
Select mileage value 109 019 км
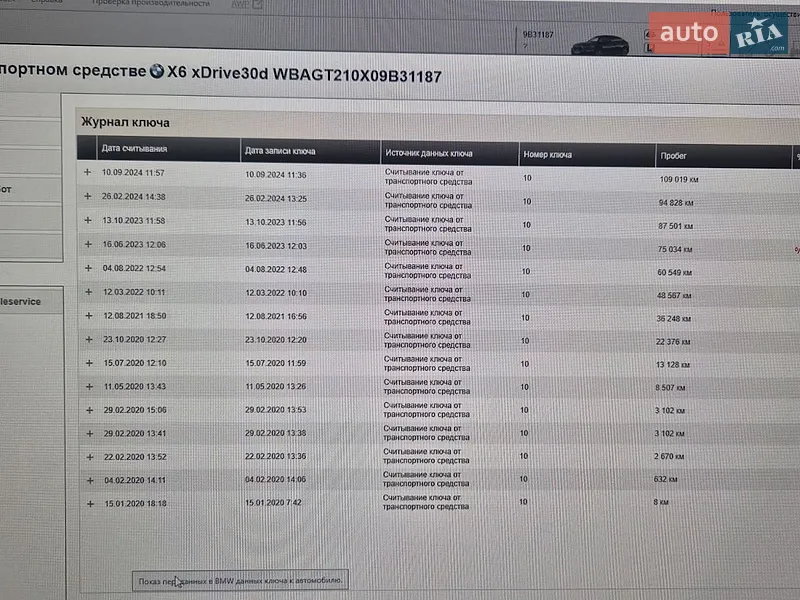coord(679,180)
